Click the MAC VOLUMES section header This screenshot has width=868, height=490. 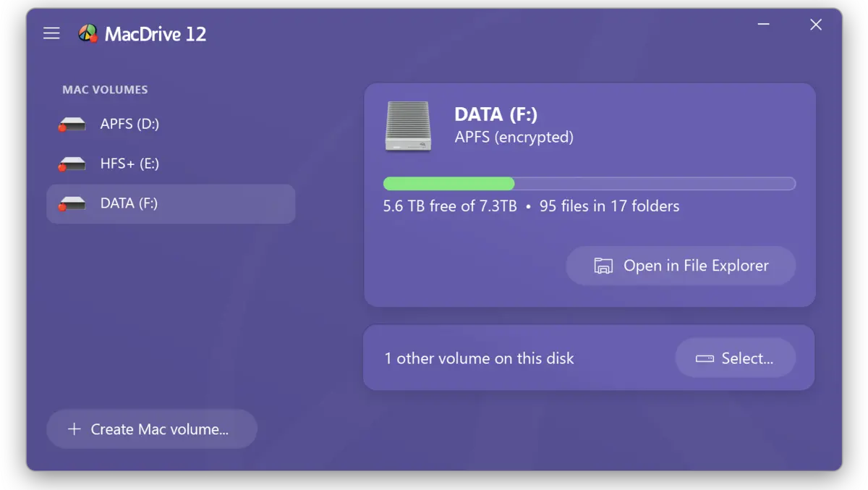pyautogui.click(x=105, y=89)
